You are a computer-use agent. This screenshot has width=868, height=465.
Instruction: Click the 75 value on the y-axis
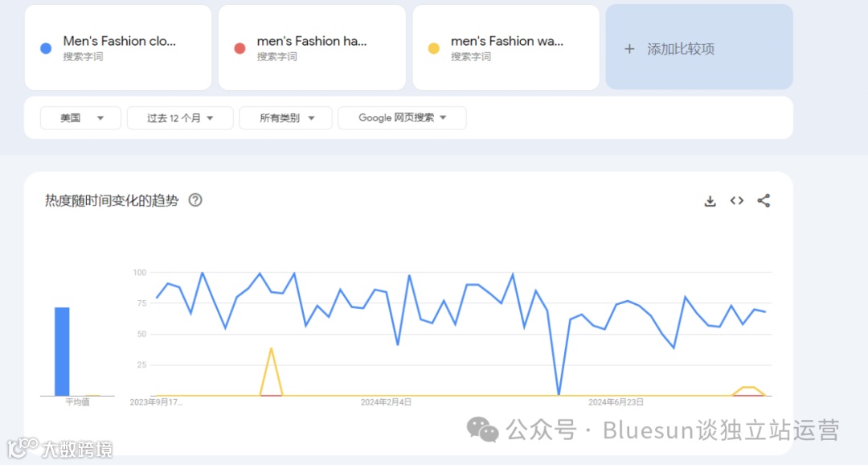(141, 303)
